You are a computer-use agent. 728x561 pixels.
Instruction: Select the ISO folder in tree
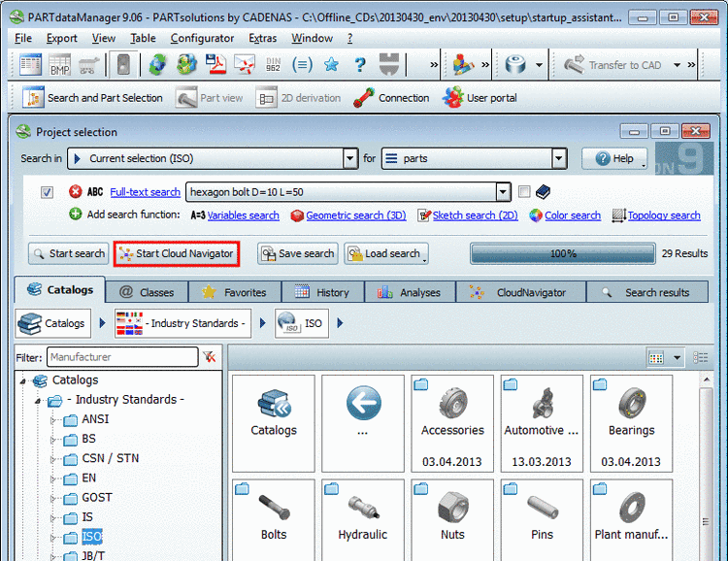[91, 537]
